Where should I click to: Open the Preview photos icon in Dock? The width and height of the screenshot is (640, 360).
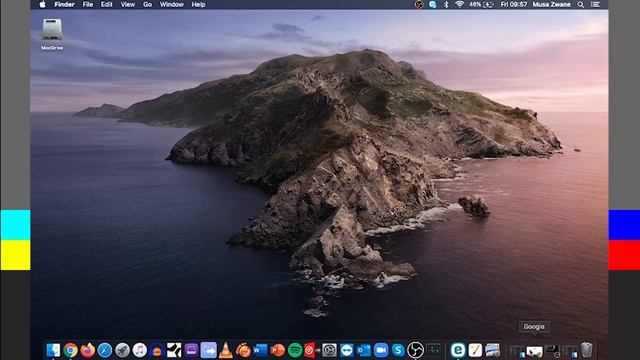(x=492, y=350)
